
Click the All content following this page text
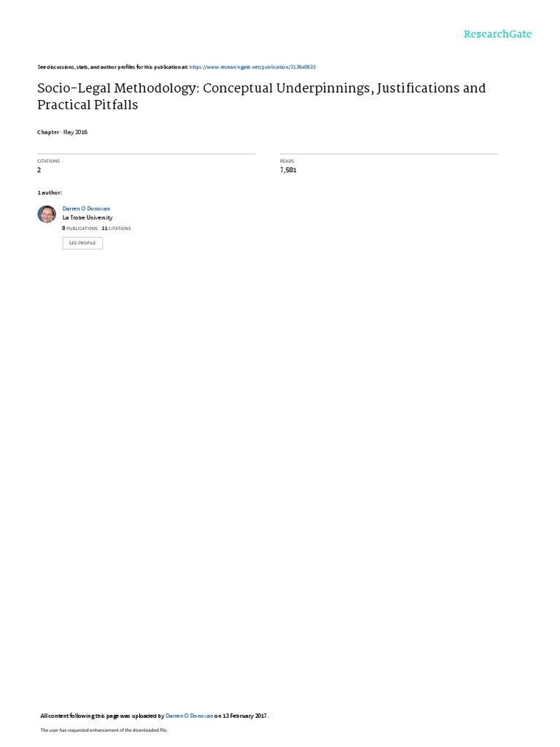click(102, 716)
